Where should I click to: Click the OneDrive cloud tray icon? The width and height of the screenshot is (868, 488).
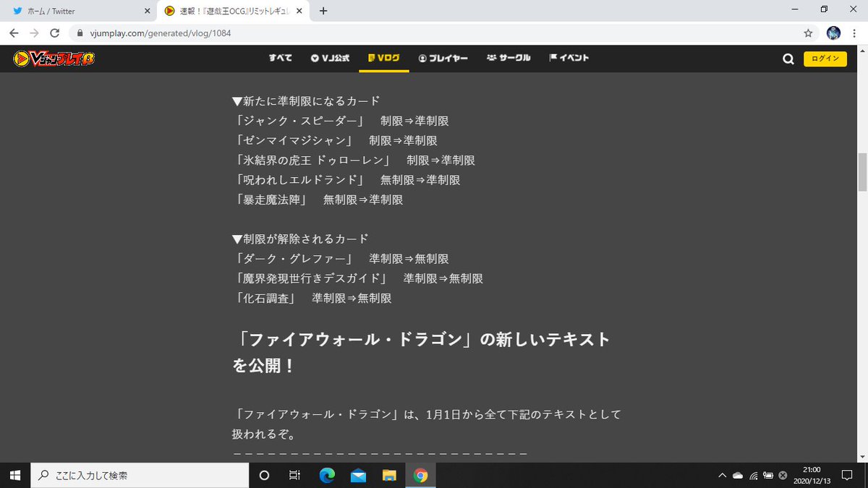[738, 475]
